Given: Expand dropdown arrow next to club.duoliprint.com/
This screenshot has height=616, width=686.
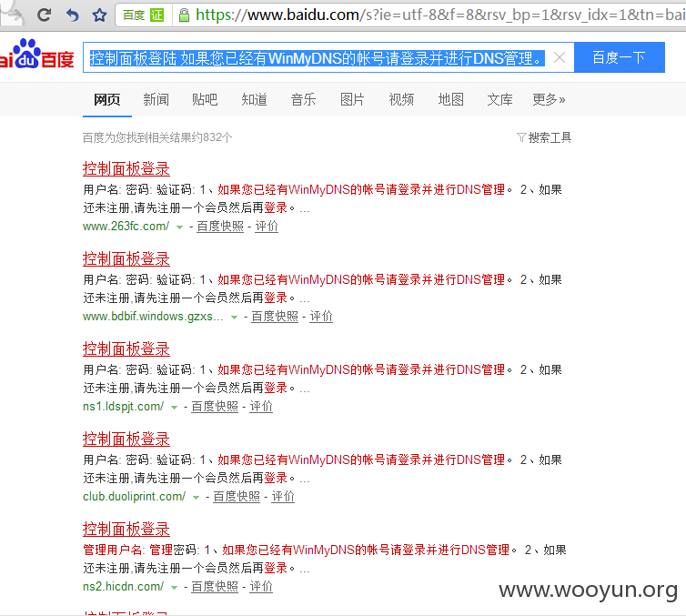Looking at the screenshot, I should tap(196, 498).
